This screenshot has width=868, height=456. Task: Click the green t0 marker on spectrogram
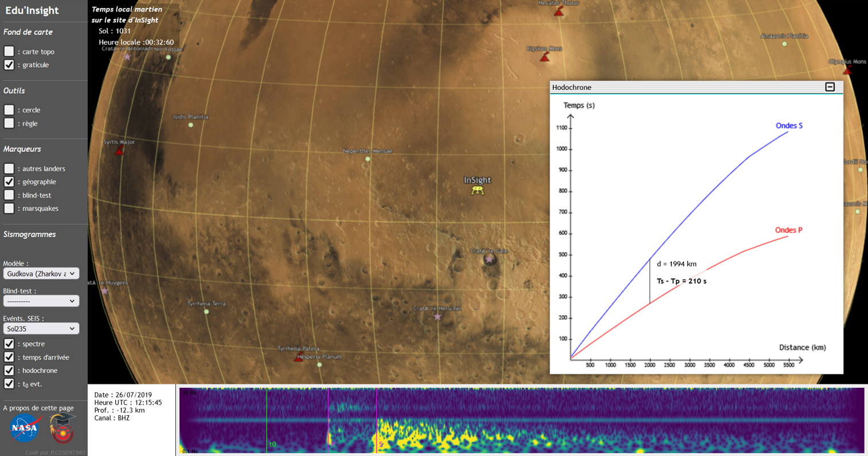pyautogui.click(x=267, y=420)
